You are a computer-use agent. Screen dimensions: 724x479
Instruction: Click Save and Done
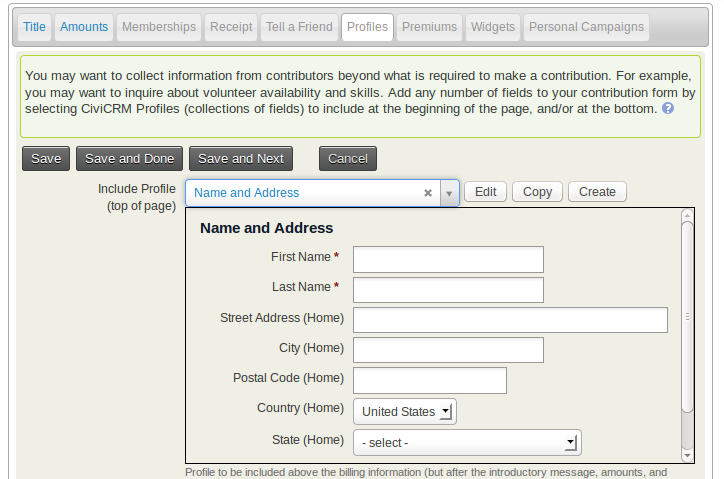tap(129, 159)
